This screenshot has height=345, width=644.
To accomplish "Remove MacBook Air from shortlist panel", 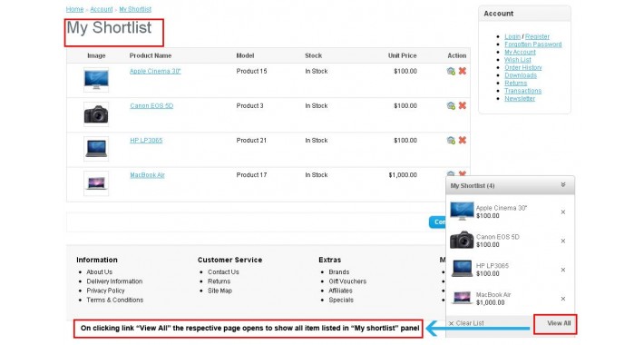I will [563, 299].
